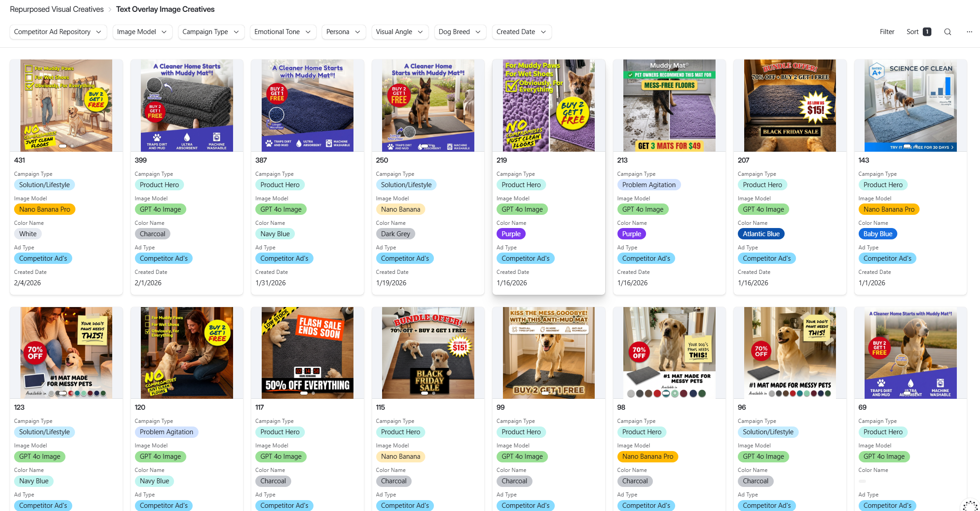Click the Problem Agitation tag on card 213
This screenshot has width=980, height=511.
pyautogui.click(x=649, y=185)
